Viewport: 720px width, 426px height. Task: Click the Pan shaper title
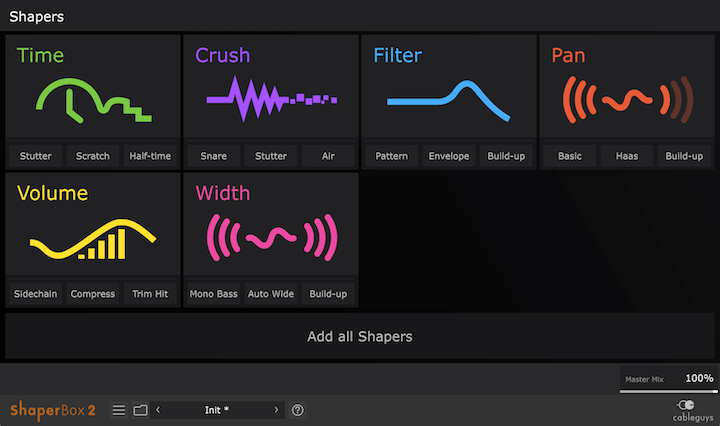[x=568, y=56]
